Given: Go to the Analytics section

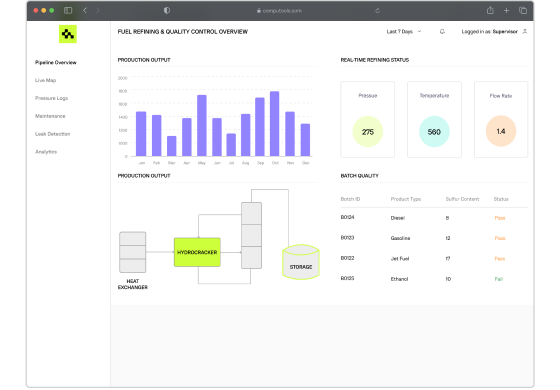Looking at the screenshot, I should (46, 152).
